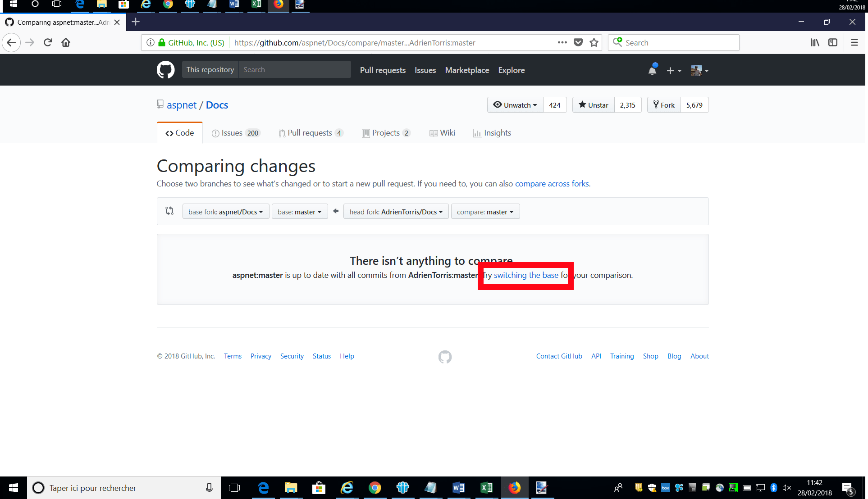Screen dimensions: 868x499
Task: Click the branch-swap arrows icon in compare bar
Action: click(169, 211)
